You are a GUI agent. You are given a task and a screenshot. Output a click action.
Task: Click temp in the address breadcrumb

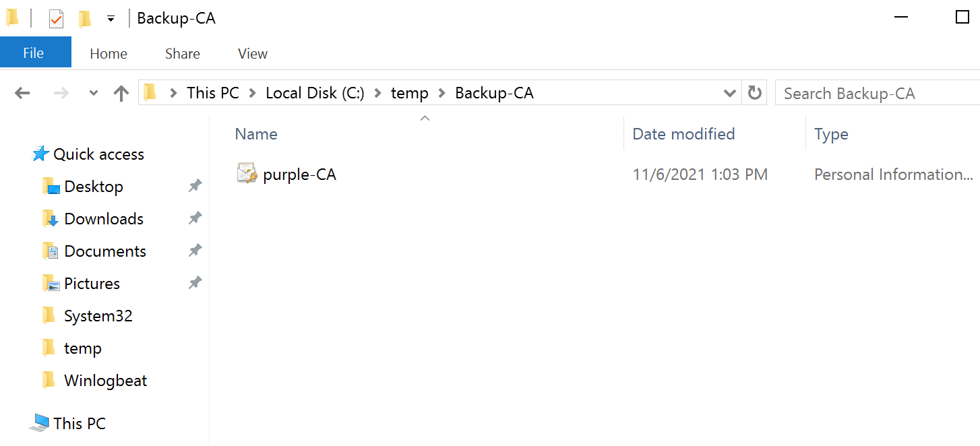[410, 93]
